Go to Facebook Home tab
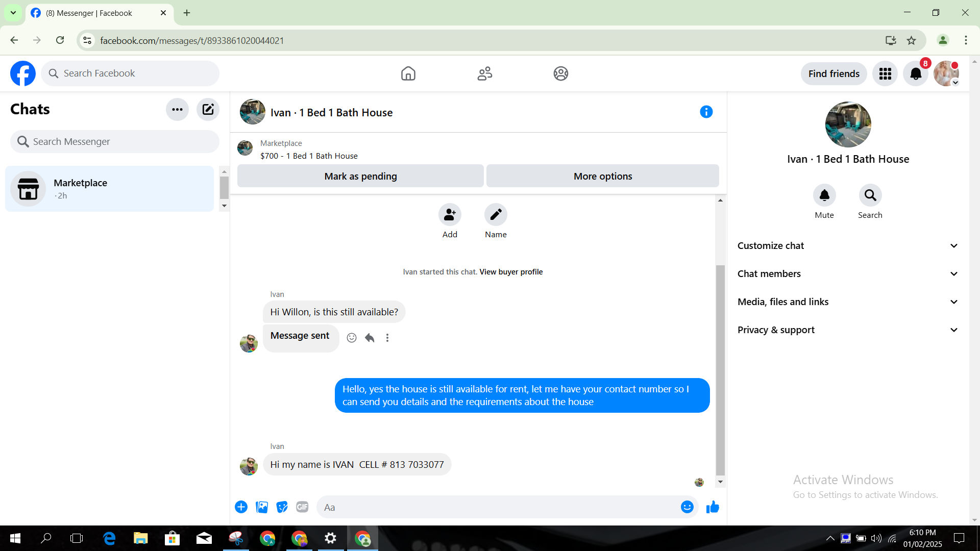This screenshot has width=980, height=551. click(408, 74)
